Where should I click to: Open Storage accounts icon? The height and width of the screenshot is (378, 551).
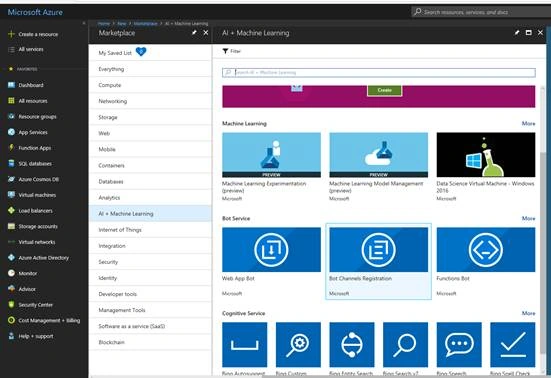[11, 226]
